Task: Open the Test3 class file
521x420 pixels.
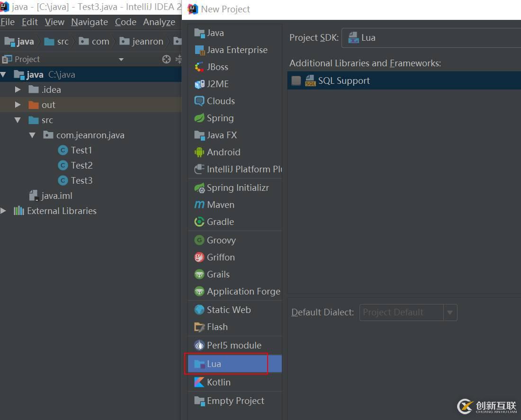Action: (x=81, y=180)
